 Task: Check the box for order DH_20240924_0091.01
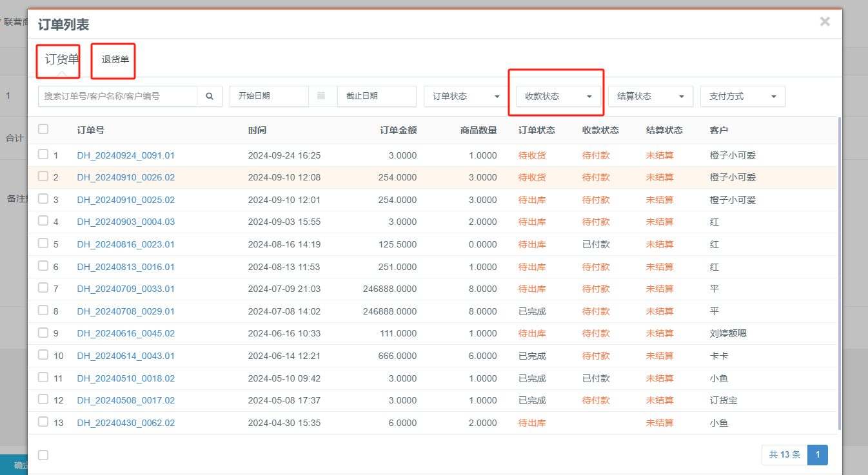(43, 155)
